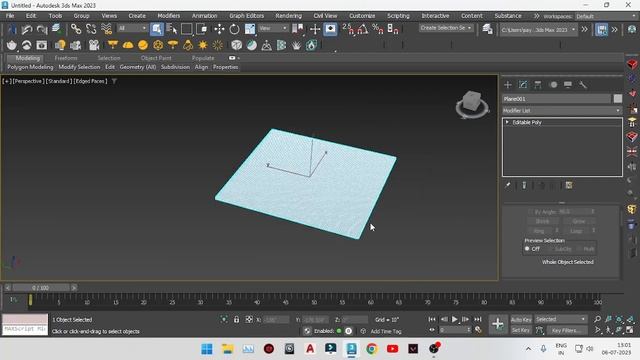Expand the hidden menu items chevron
This screenshot has width=640, height=360.
(x=536, y=16)
